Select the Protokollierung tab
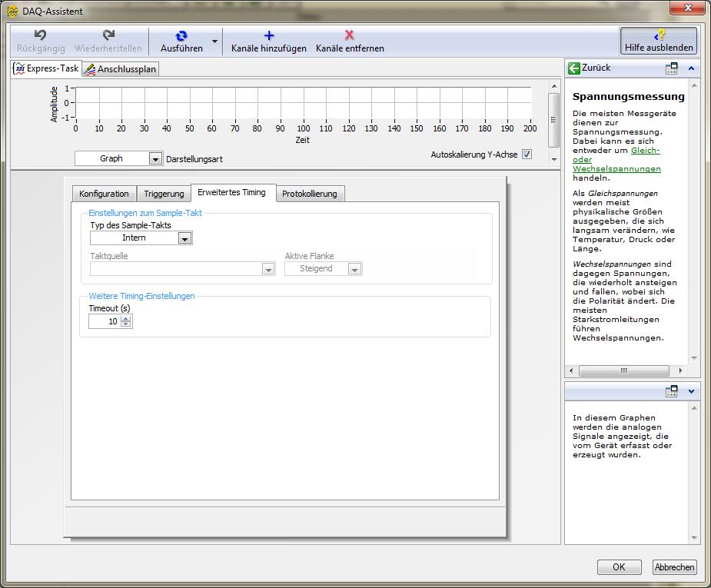711x588 pixels. tap(310, 194)
